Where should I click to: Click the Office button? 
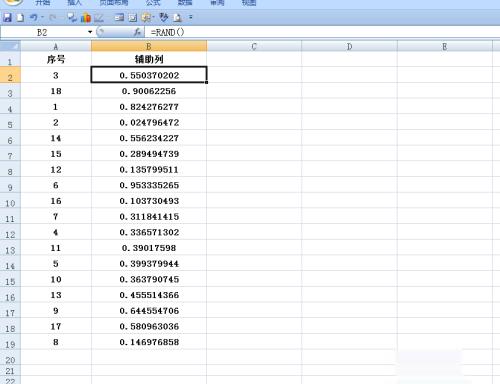pos(13,2)
